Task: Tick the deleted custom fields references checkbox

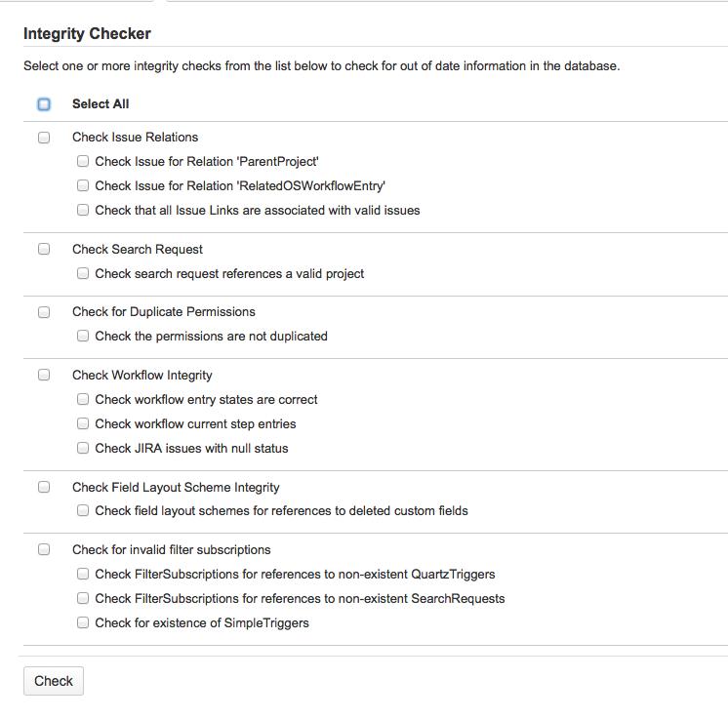Action: click(x=84, y=511)
